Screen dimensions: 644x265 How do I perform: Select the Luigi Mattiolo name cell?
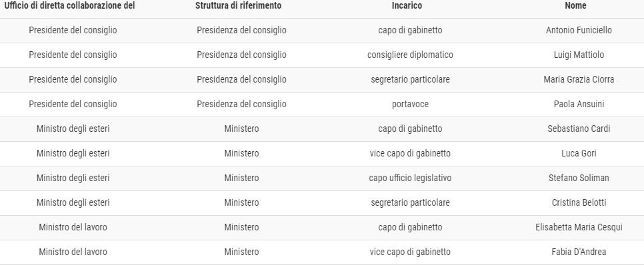[579, 55]
